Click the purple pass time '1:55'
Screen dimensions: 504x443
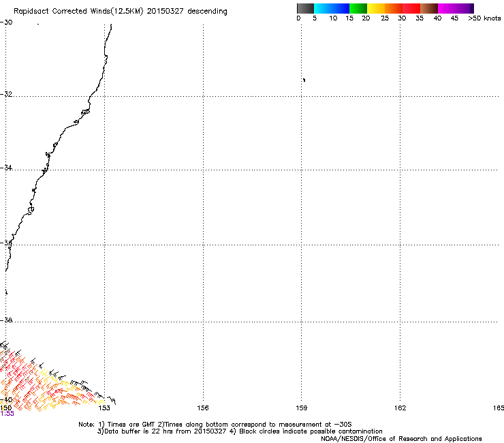(x=7, y=414)
